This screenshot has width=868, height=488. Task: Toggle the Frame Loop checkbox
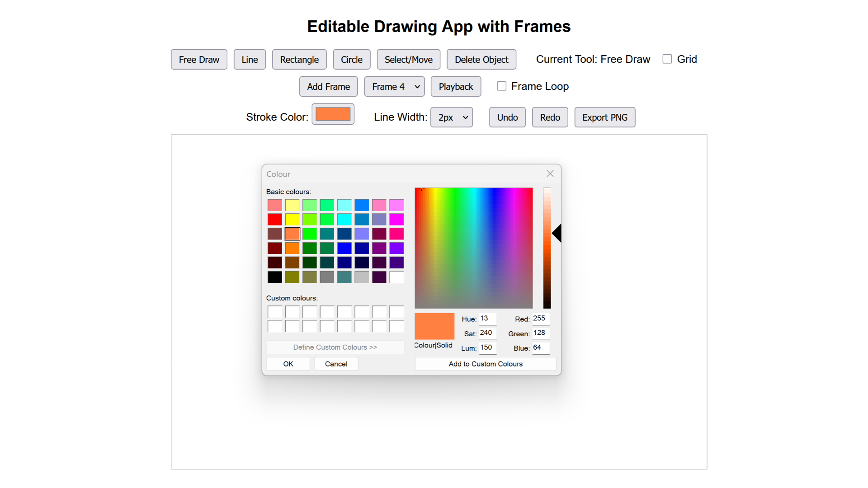pyautogui.click(x=502, y=86)
